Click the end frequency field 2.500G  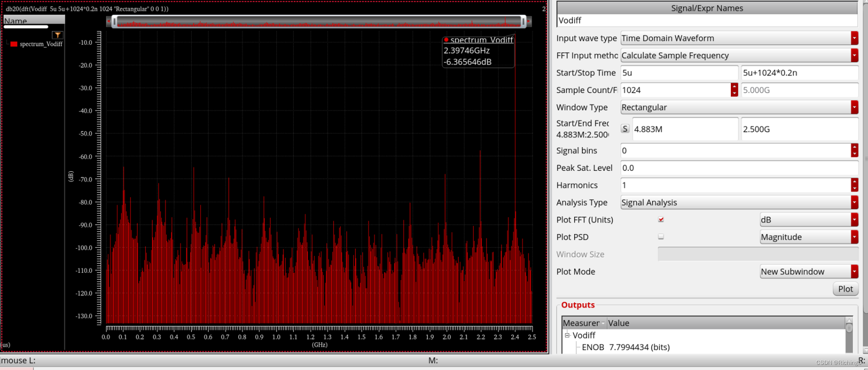799,129
